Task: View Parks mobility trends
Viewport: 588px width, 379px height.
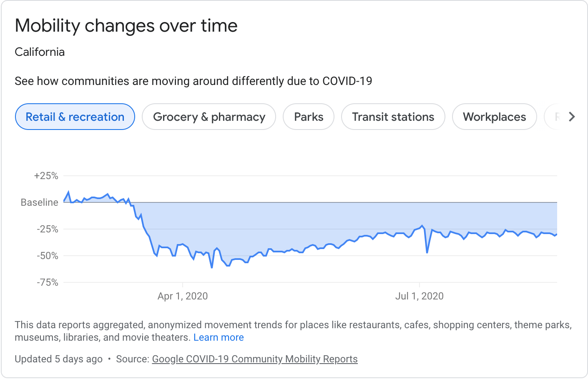Action: point(308,117)
